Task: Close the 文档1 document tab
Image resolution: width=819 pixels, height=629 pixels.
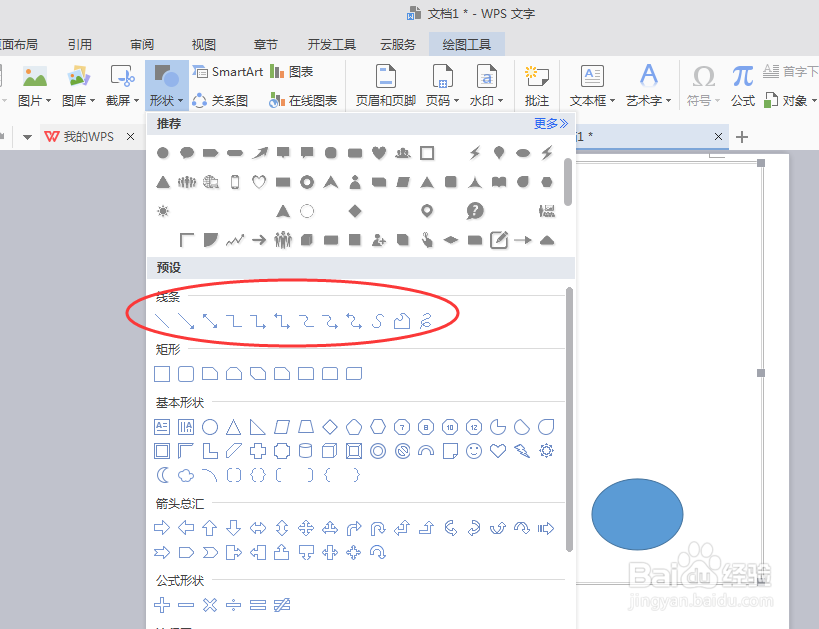Action: [718, 136]
